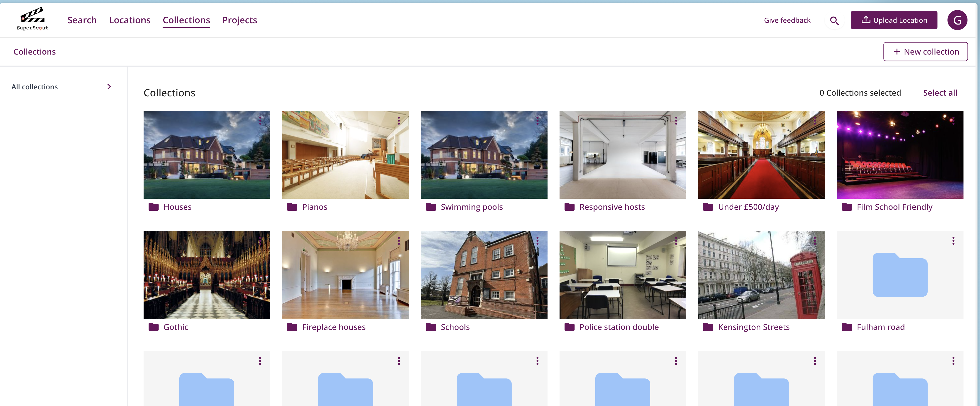The image size is (980, 406).
Task: Click the Swimming pools label text
Action: click(x=471, y=207)
